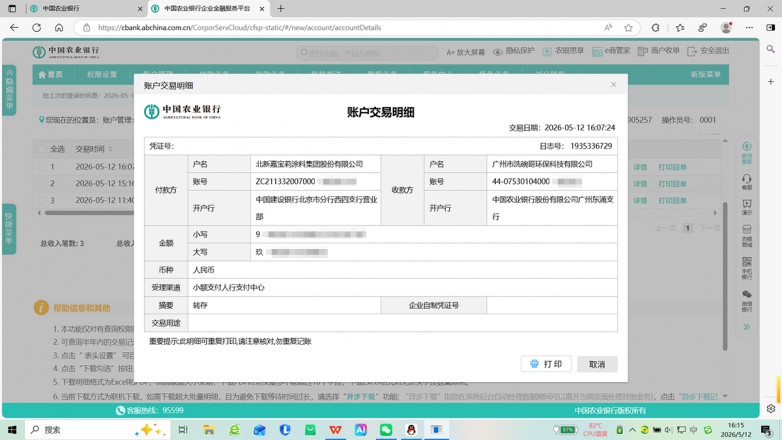782x440 pixels.
Task: Tick the checkbox for row 3
Action: pyautogui.click(x=42, y=201)
